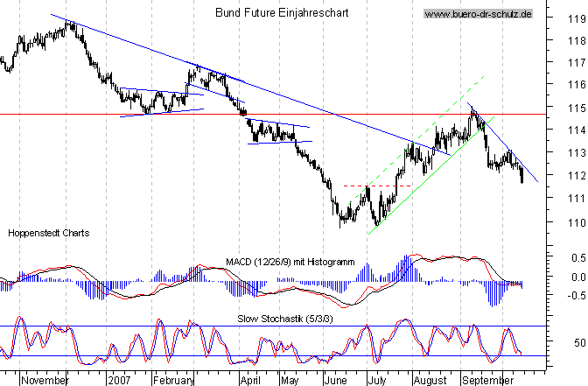Click the 2007 year label on time axis

point(119,381)
